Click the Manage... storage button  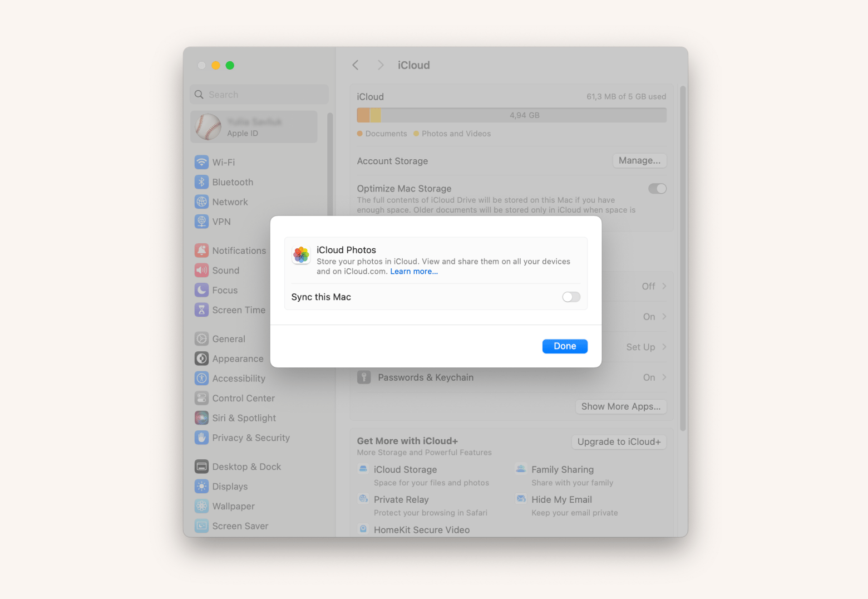639,160
